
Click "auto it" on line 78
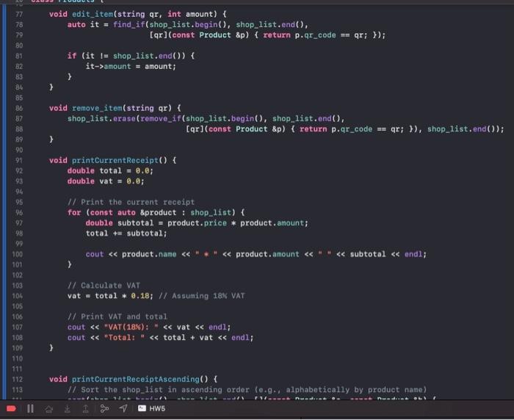[x=83, y=24]
